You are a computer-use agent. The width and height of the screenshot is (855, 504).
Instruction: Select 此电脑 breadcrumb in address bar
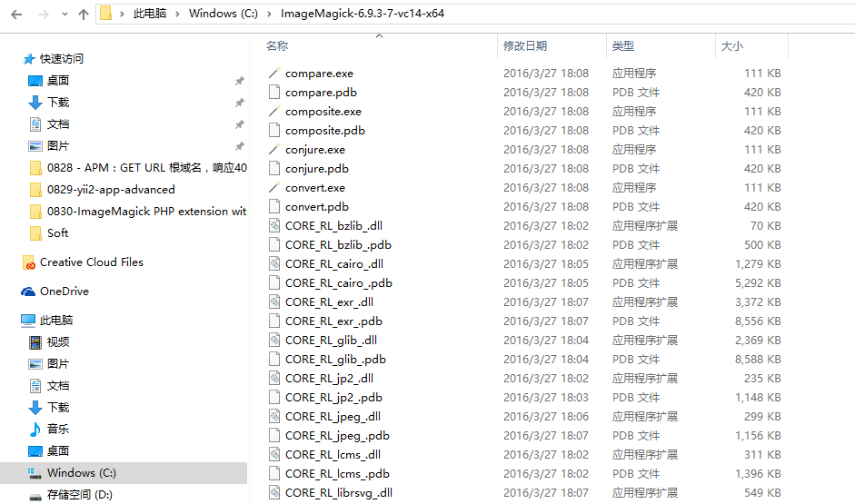150,14
